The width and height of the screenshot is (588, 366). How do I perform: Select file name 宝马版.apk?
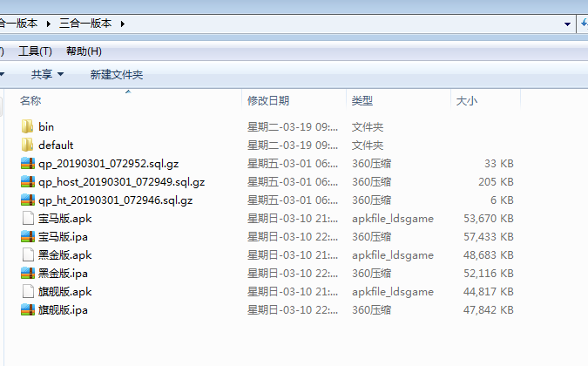click(x=64, y=218)
